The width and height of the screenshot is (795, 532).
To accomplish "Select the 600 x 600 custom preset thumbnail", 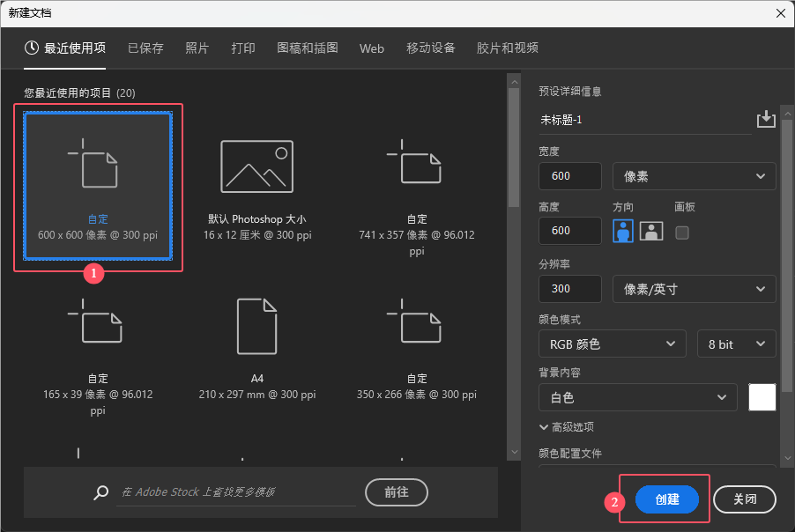I will pyautogui.click(x=98, y=186).
